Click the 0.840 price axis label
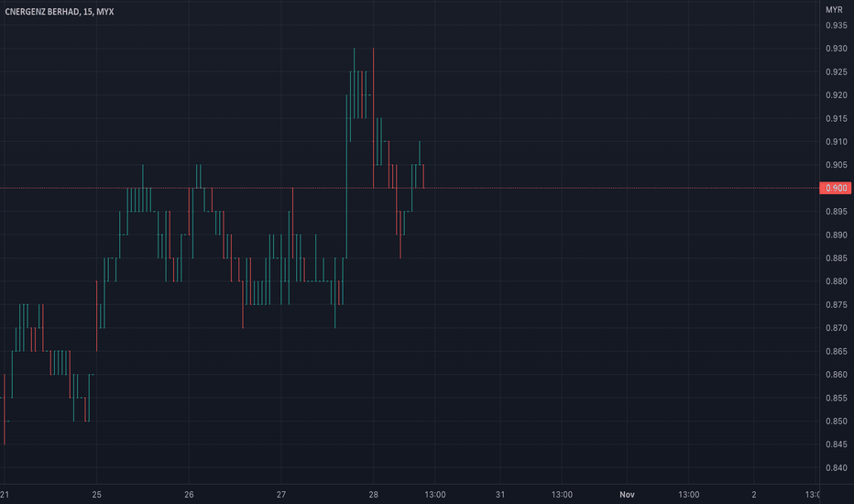 tap(836, 467)
